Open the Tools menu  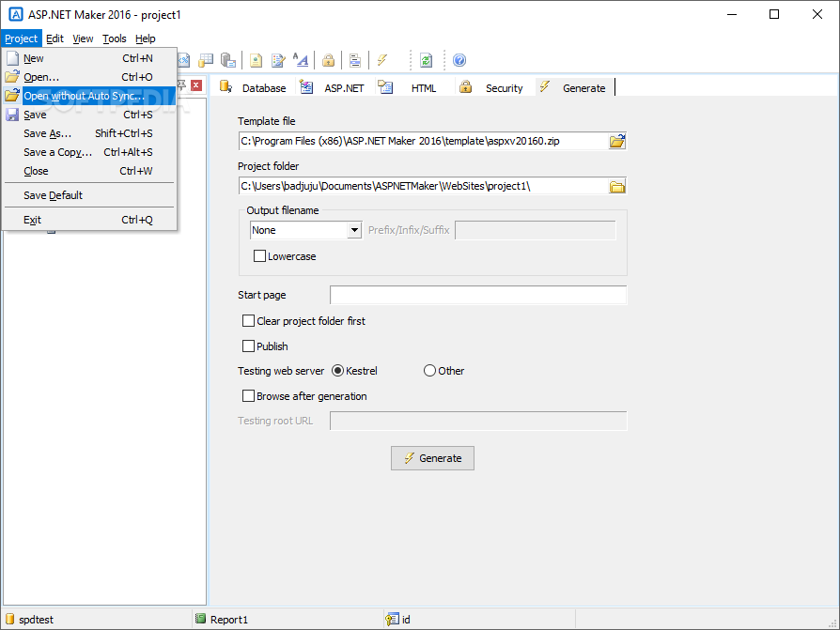(x=114, y=38)
